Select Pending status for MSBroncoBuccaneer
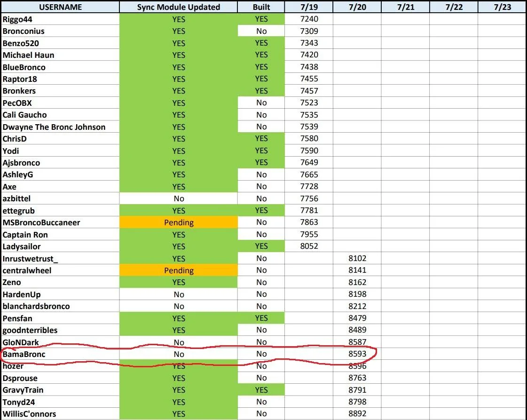The width and height of the screenshot is (527, 420). coord(179,222)
